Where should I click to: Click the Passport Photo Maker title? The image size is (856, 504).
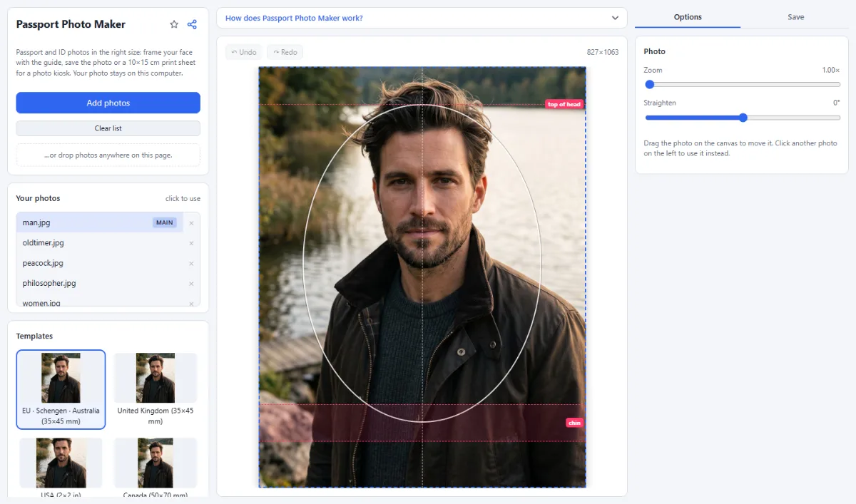pyautogui.click(x=71, y=24)
